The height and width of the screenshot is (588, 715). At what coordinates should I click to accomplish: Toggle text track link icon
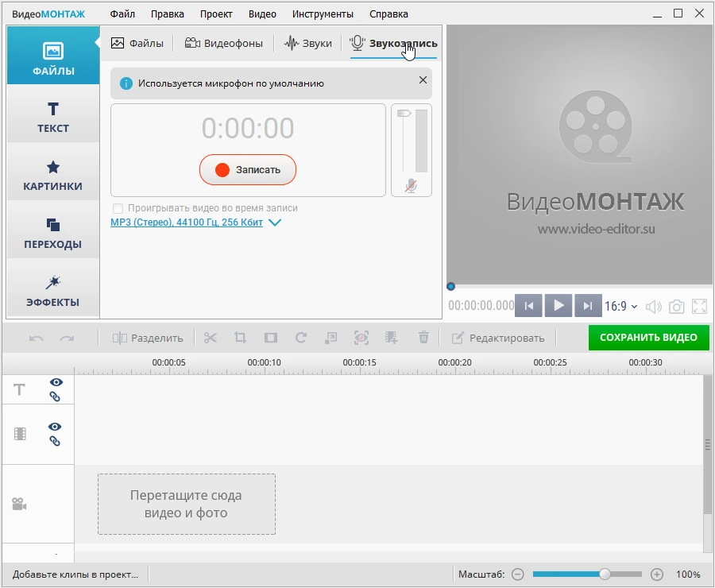tap(55, 397)
